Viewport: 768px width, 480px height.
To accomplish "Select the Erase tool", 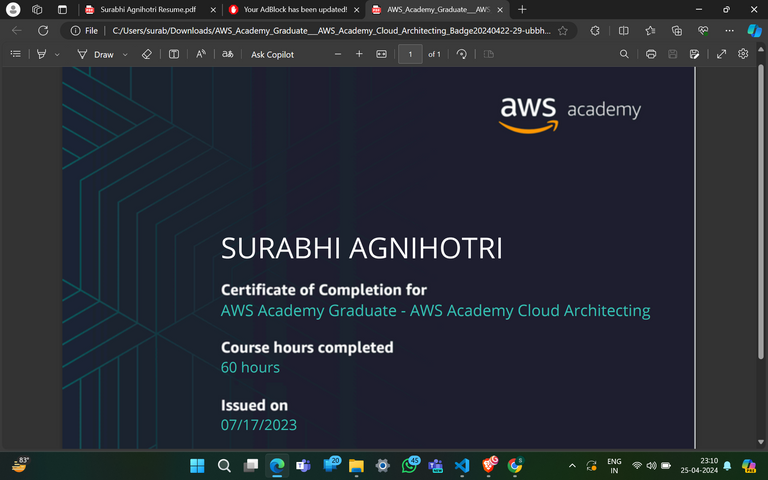I will click(x=146, y=54).
